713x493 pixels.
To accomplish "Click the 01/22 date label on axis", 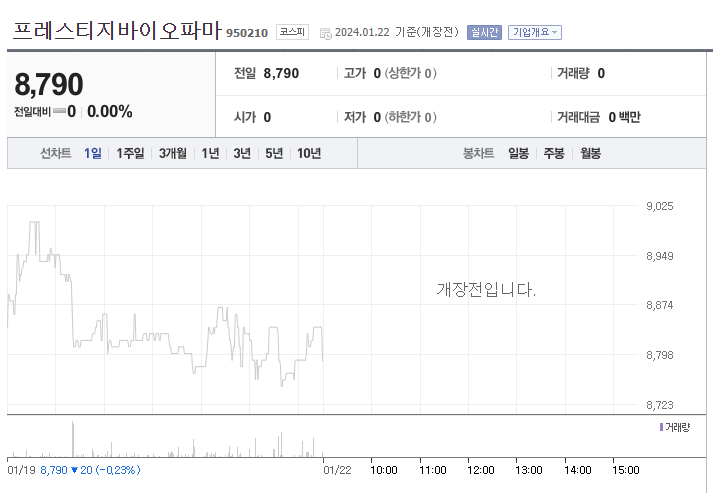I will (x=337, y=470).
